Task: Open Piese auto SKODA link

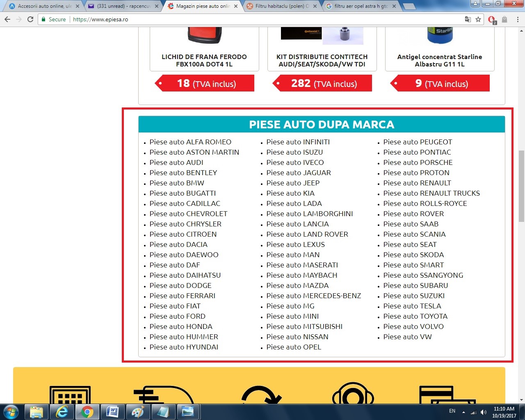Action: coord(413,255)
